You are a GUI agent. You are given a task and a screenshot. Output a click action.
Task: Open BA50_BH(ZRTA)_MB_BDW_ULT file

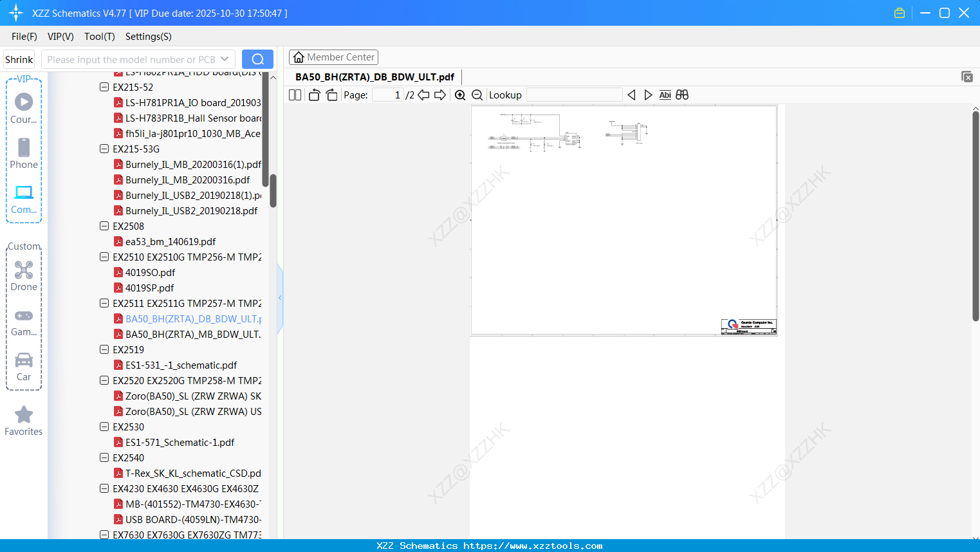[x=187, y=334]
